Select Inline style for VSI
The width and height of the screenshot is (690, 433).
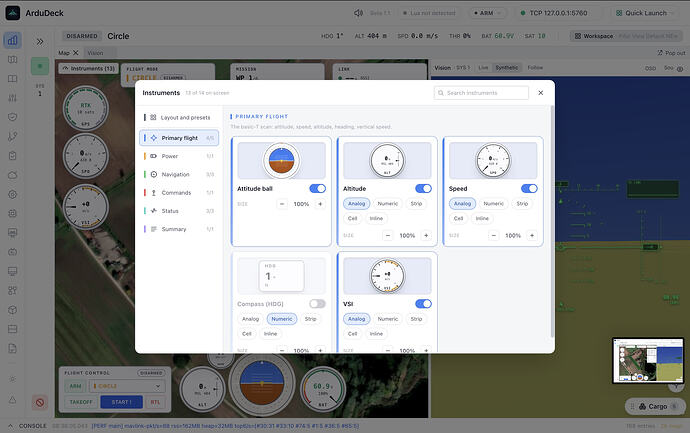click(376, 334)
